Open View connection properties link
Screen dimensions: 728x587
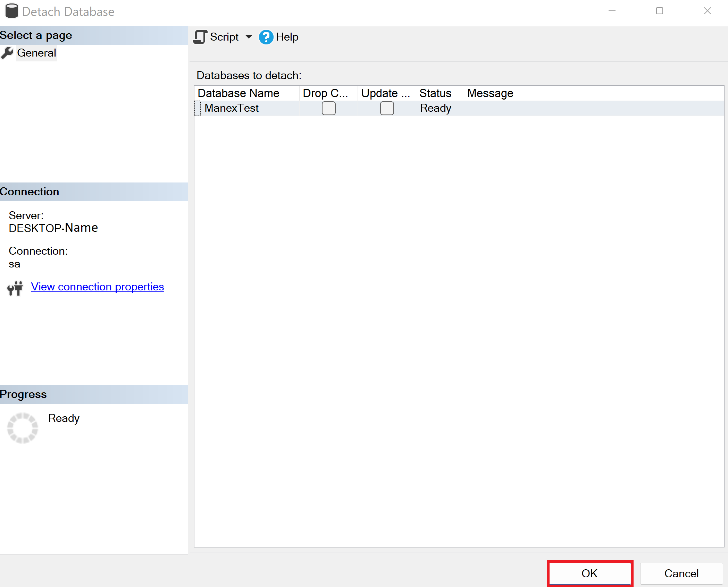point(97,287)
